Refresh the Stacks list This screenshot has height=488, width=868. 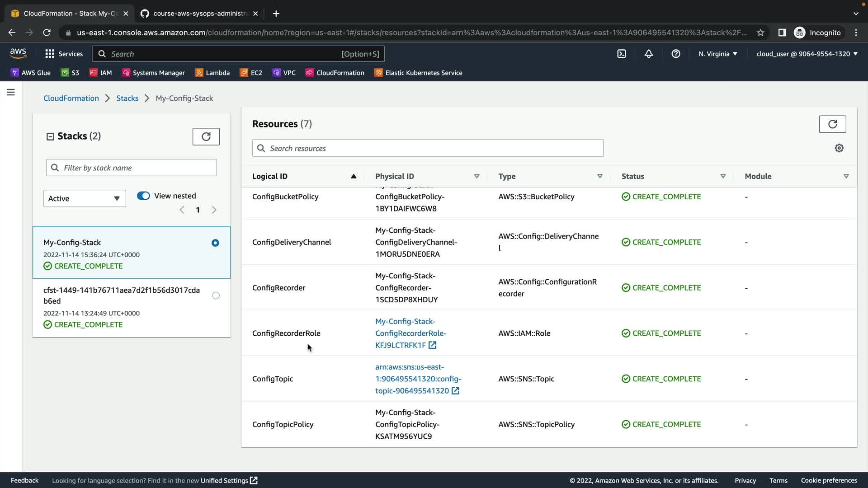(x=206, y=136)
